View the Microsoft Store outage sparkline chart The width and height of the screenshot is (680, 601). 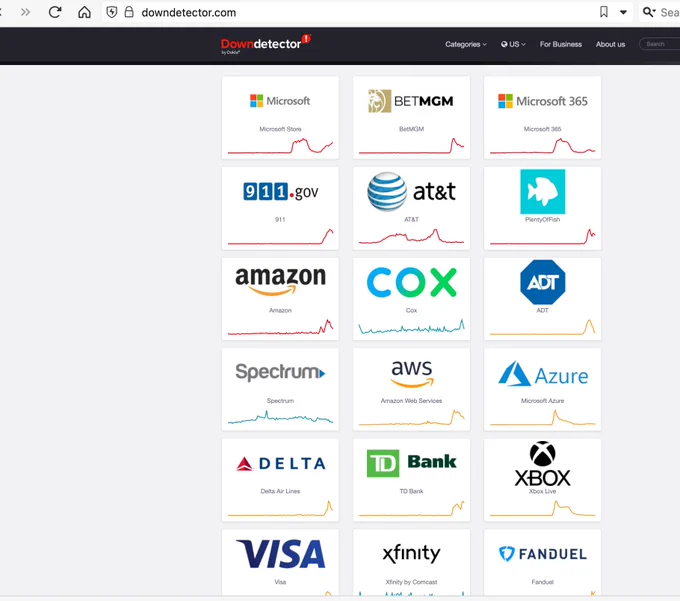pyautogui.click(x=280, y=146)
